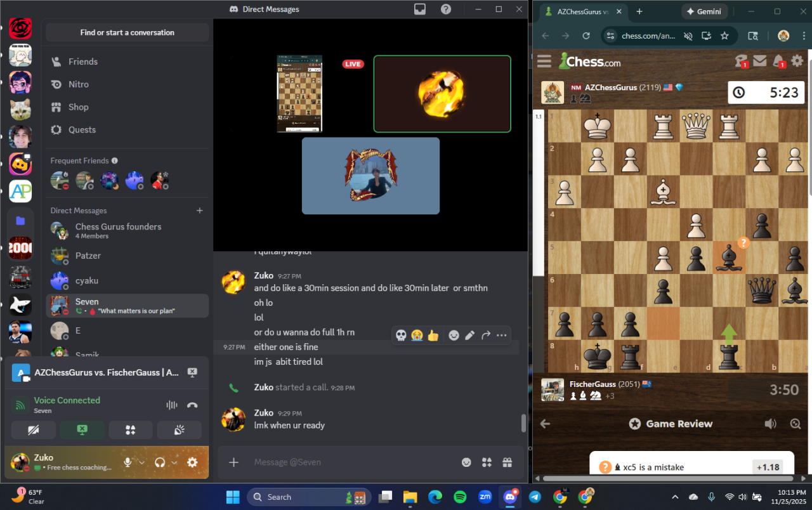Disconnect from the voice call
Image resolution: width=812 pixels, height=510 pixels.
pyautogui.click(x=192, y=405)
